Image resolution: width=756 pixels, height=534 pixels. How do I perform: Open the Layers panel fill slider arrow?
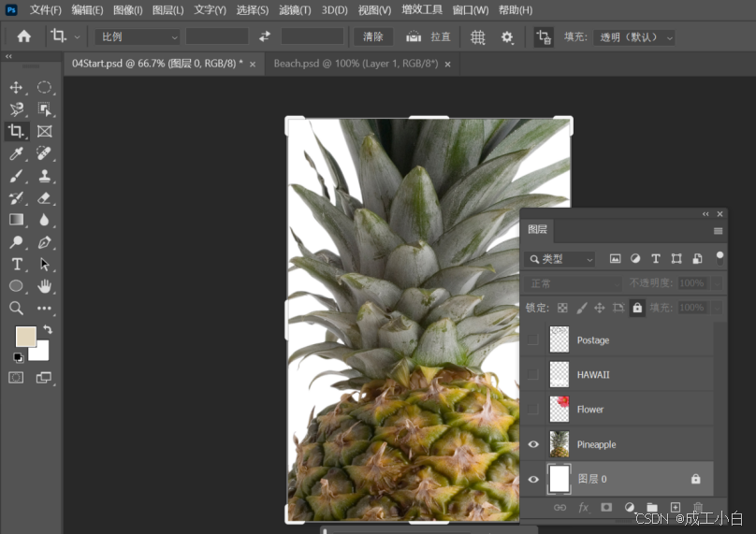click(717, 308)
